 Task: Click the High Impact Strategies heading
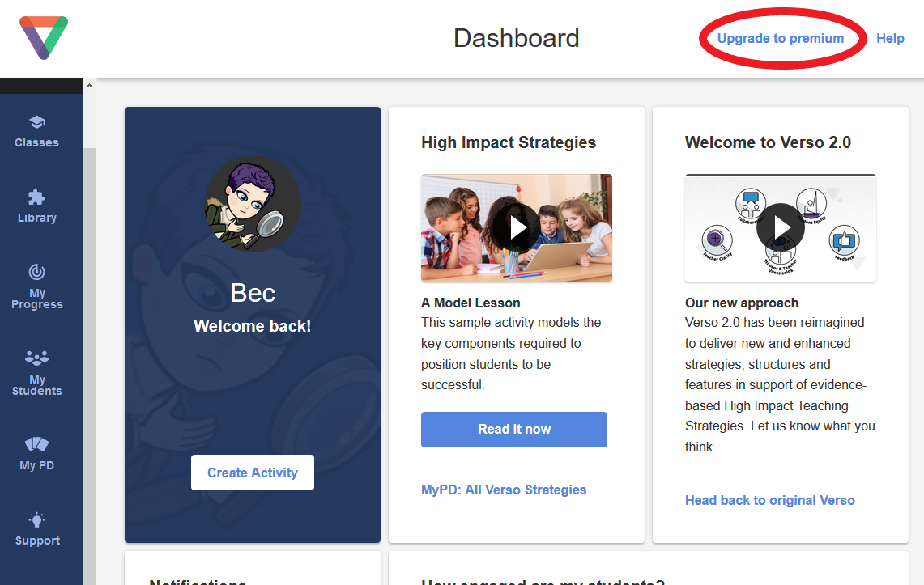(x=509, y=142)
